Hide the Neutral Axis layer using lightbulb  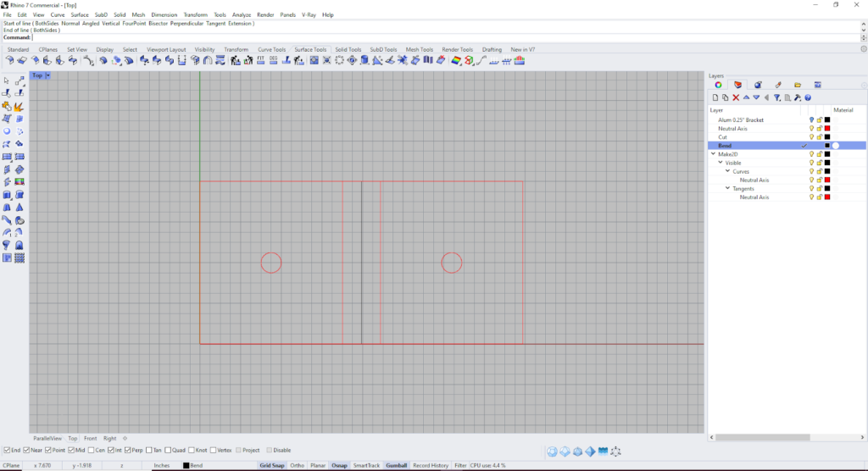(x=811, y=129)
